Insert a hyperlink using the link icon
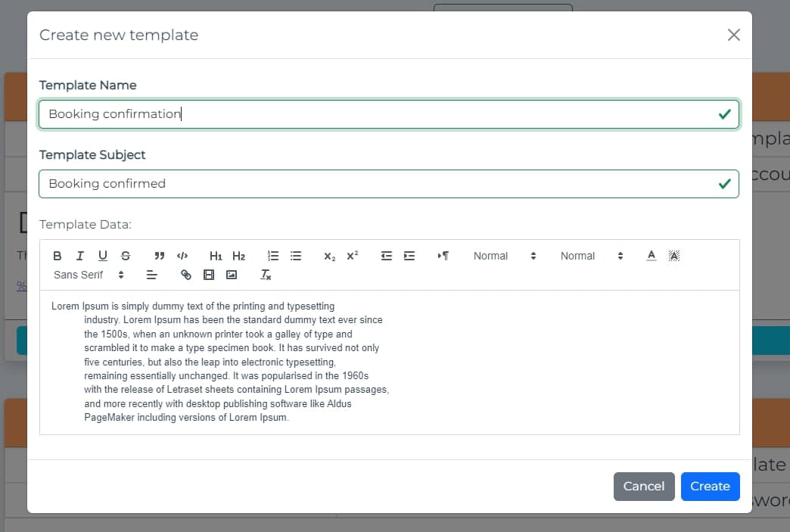 (x=185, y=275)
